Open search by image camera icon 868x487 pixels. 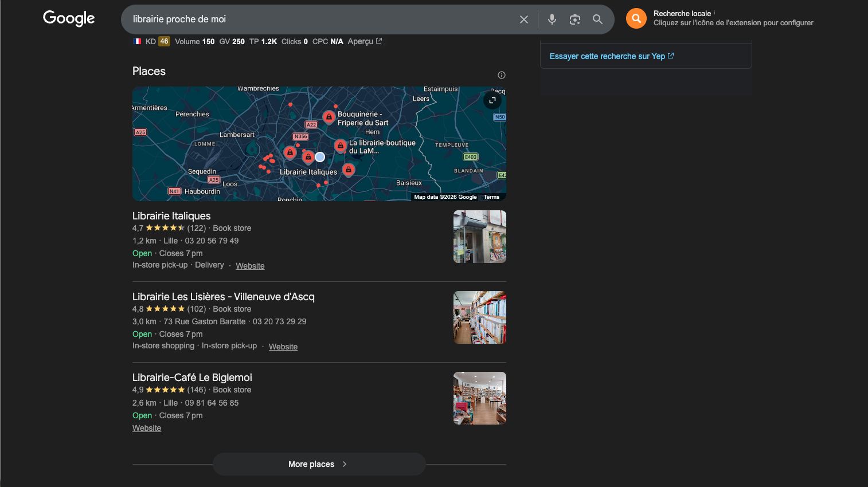coord(575,19)
